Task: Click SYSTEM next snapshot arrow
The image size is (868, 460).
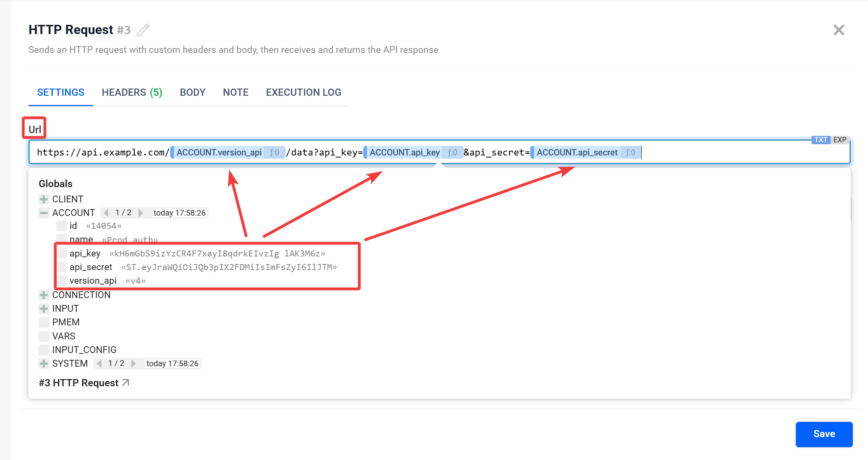Action: tap(133, 363)
